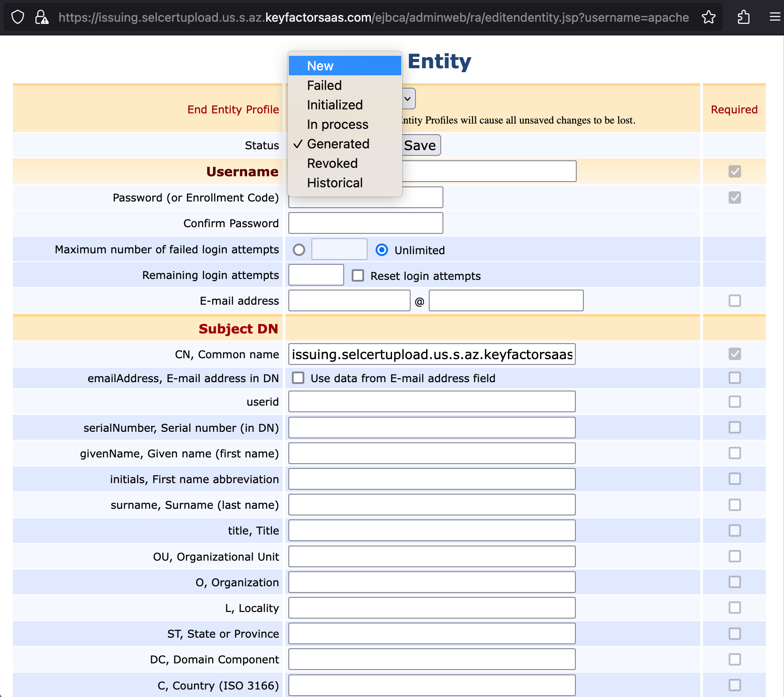Check Use data from E-mail address field
This screenshot has width=784, height=697.
pos(298,378)
